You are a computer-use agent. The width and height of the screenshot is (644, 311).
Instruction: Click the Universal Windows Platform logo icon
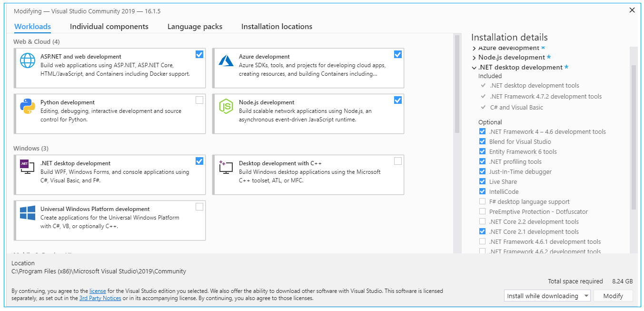(x=28, y=212)
